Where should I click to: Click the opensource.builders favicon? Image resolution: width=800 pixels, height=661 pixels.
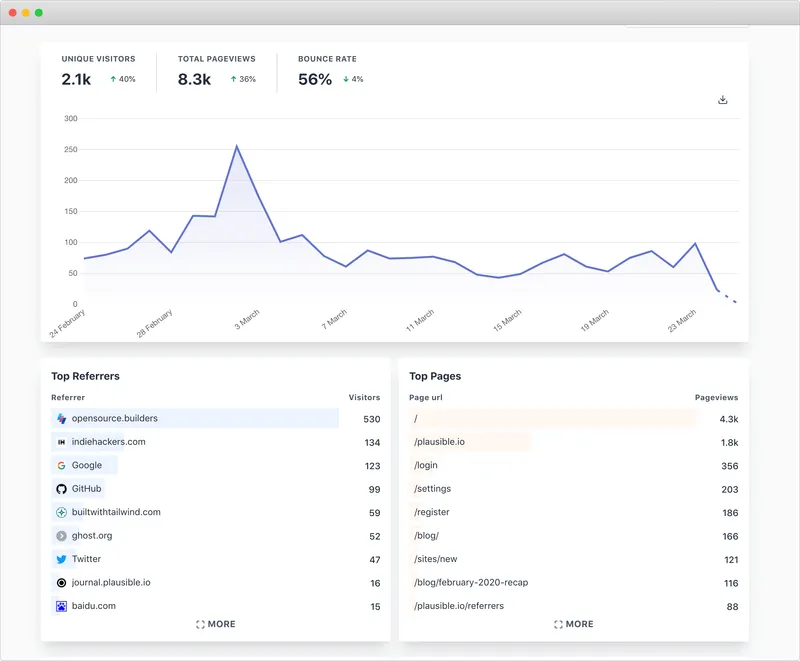(61, 419)
